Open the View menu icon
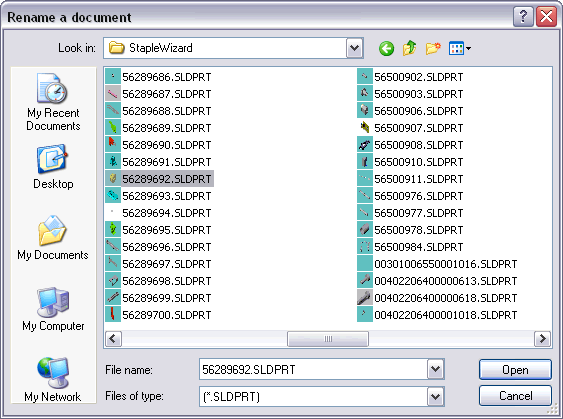The width and height of the screenshot is (563, 419). click(x=460, y=48)
